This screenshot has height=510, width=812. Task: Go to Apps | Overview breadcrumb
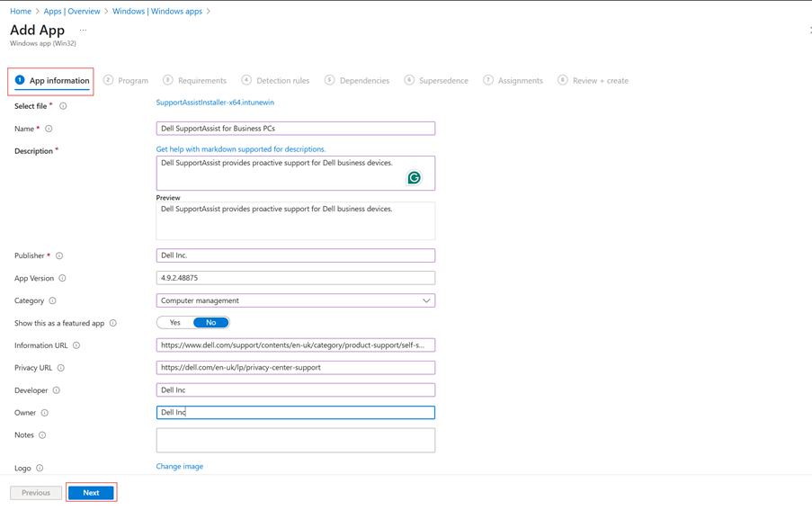point(71,12)
